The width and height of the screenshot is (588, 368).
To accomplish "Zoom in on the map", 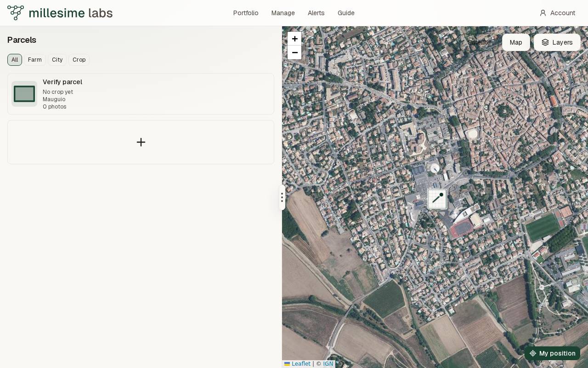I will (x=294, y=39).
